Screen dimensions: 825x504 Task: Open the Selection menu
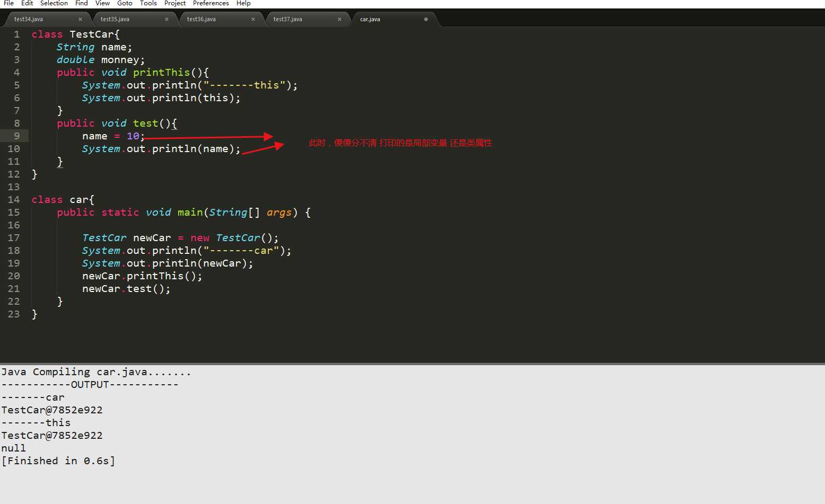pyautogui.click(x=54, y=3)
